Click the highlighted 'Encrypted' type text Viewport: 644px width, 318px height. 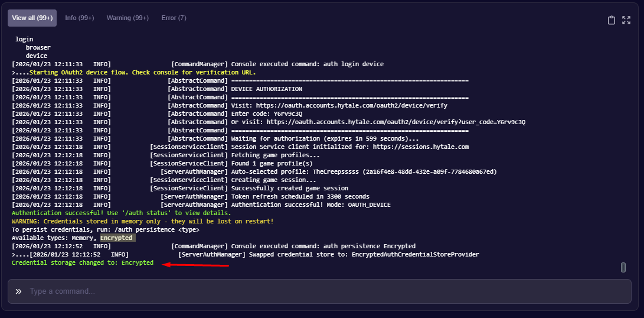tap(117, 238)
